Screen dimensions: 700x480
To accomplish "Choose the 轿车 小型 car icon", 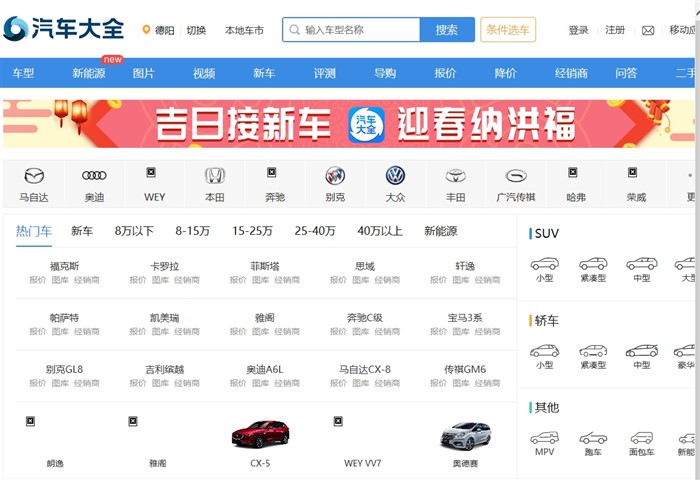I will [x=545, y=351].
